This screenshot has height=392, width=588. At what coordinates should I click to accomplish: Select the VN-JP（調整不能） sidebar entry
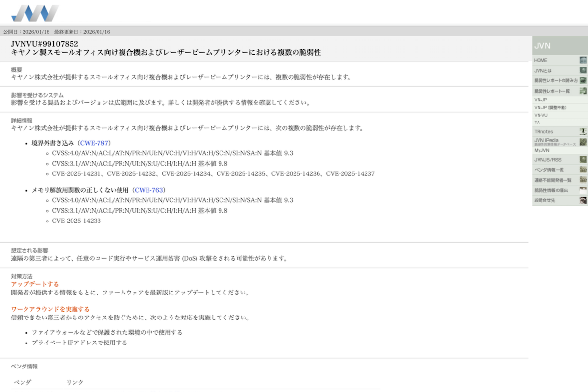560,107
